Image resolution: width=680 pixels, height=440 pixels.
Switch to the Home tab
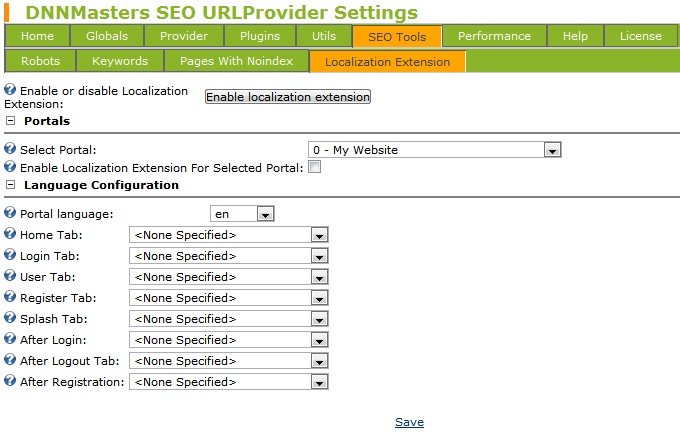point(37,36)
